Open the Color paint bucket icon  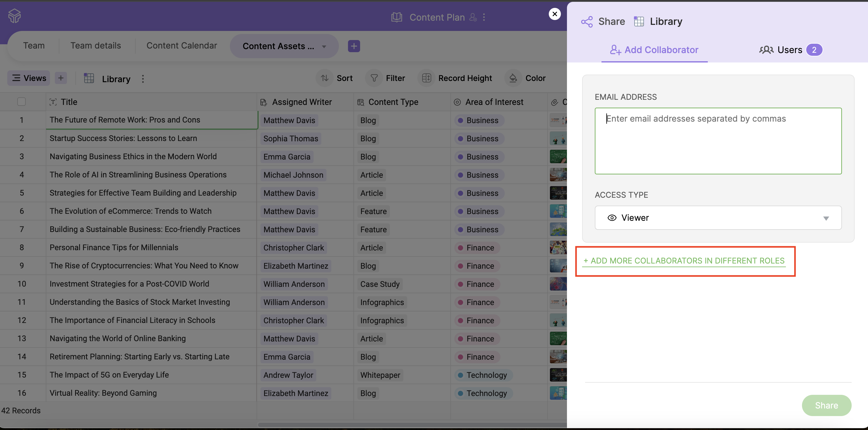(x=513, y=78)
